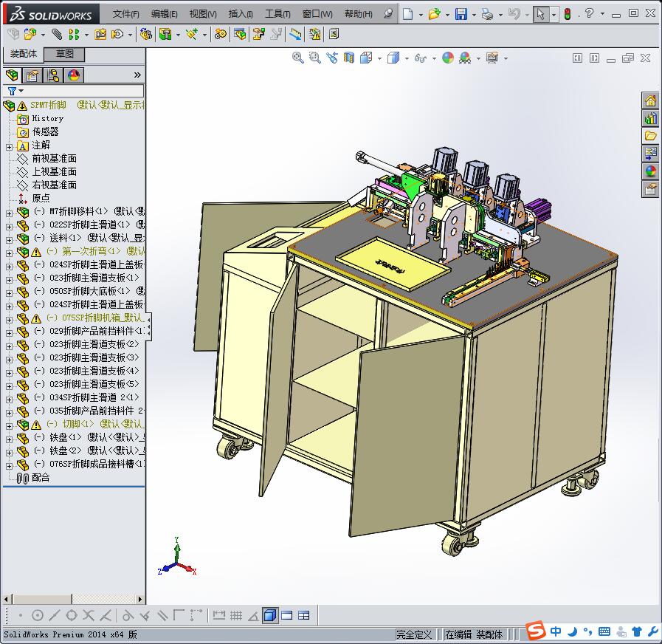Viewport: 662px width, 644px height.
Task: Open the Display style cube dropdown
Action: (407, 58)
